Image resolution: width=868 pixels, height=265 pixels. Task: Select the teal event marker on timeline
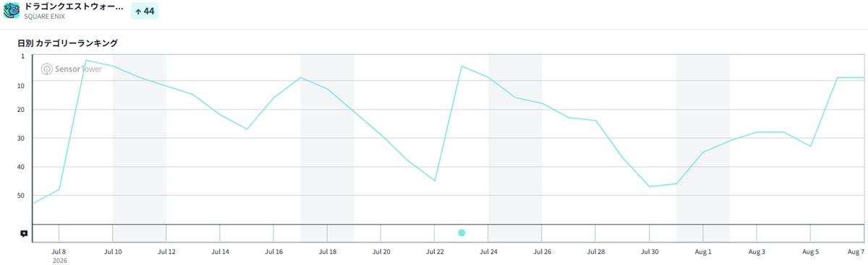click(461, 233)
